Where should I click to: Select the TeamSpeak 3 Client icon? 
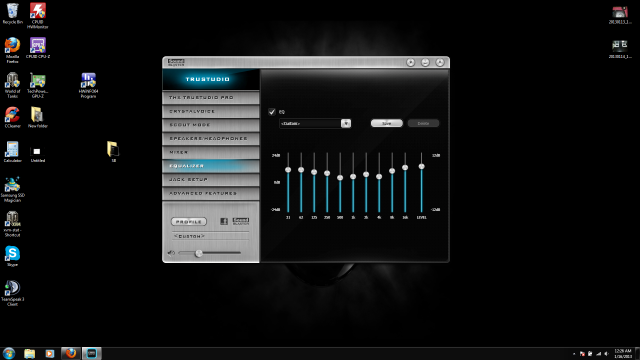pyautogui.click(x=13, y=293)
